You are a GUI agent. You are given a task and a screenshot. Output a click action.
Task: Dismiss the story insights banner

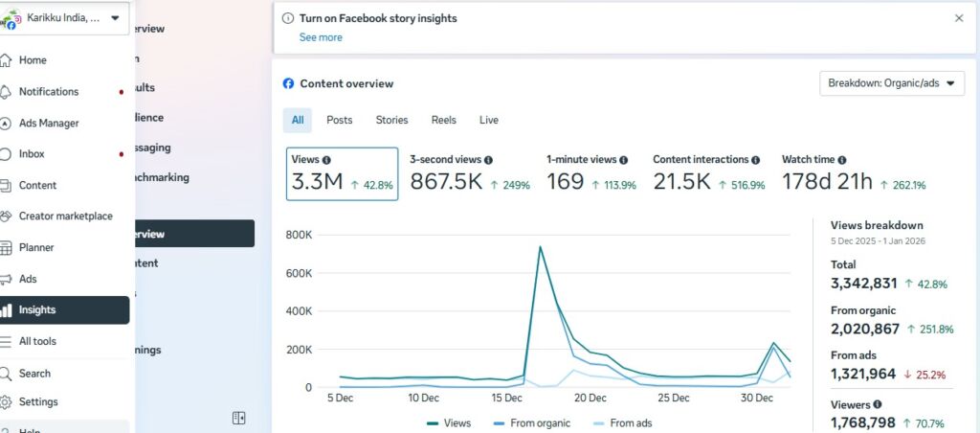tap(959, 18)
